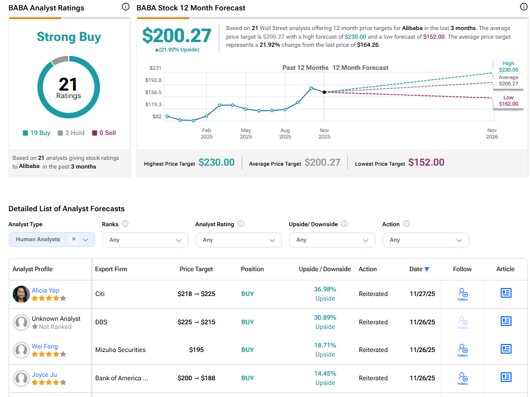Viewport: 532px width, 397px height.
Task: Click info icon next to Ranks filter
Action: coord(125,224)
